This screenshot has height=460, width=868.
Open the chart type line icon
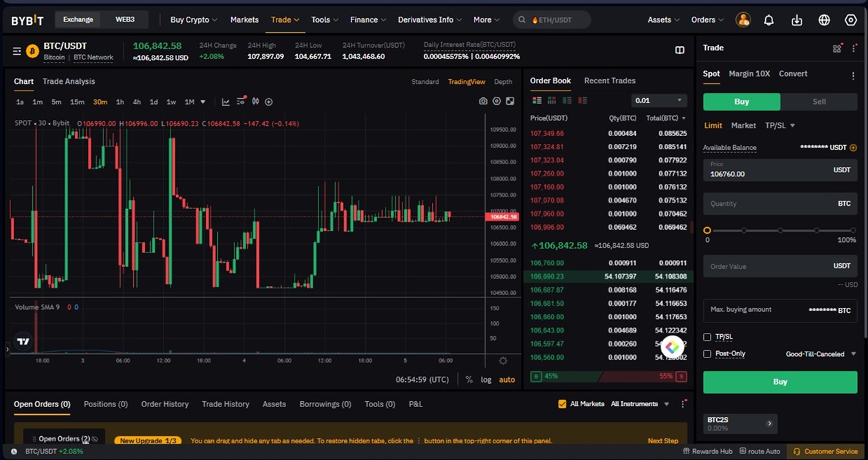pyautogui.click(x=225, y=102)
